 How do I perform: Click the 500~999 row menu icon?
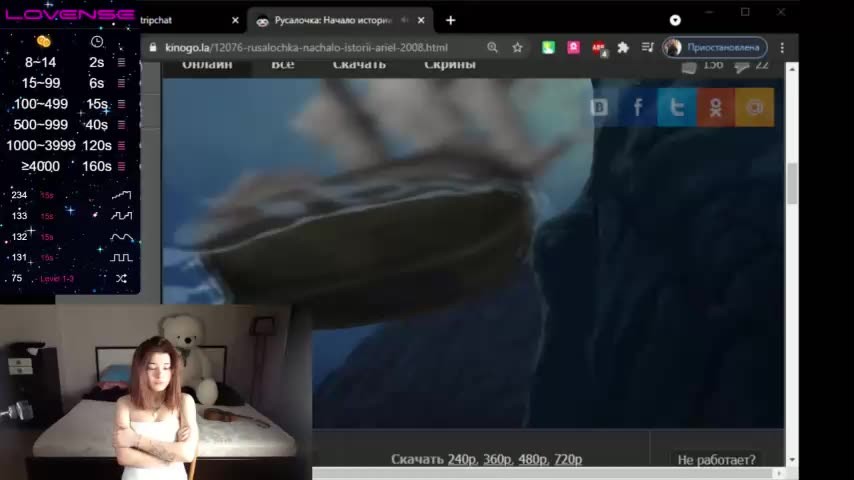[x=121, y=125]
